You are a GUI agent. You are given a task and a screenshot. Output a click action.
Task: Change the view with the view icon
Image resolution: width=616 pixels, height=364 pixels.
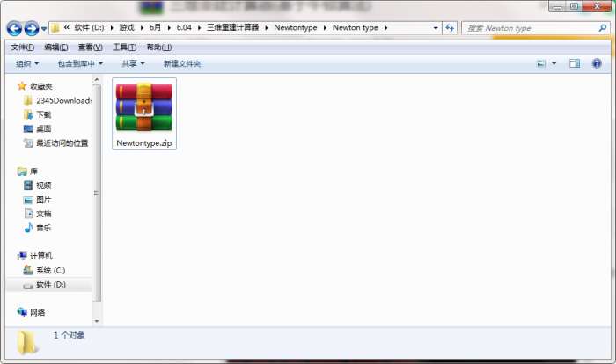point(541,63)
